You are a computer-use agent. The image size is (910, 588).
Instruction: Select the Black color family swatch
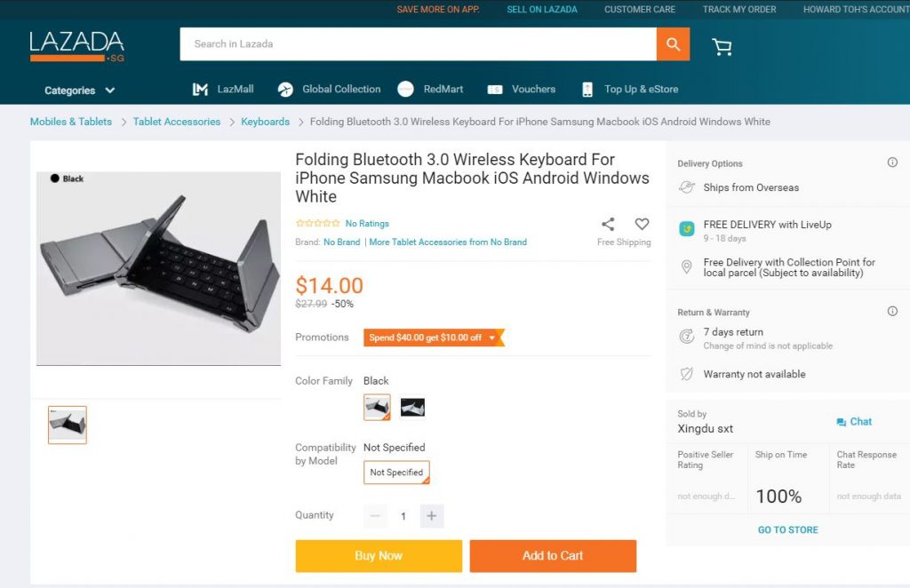(377, 407)
